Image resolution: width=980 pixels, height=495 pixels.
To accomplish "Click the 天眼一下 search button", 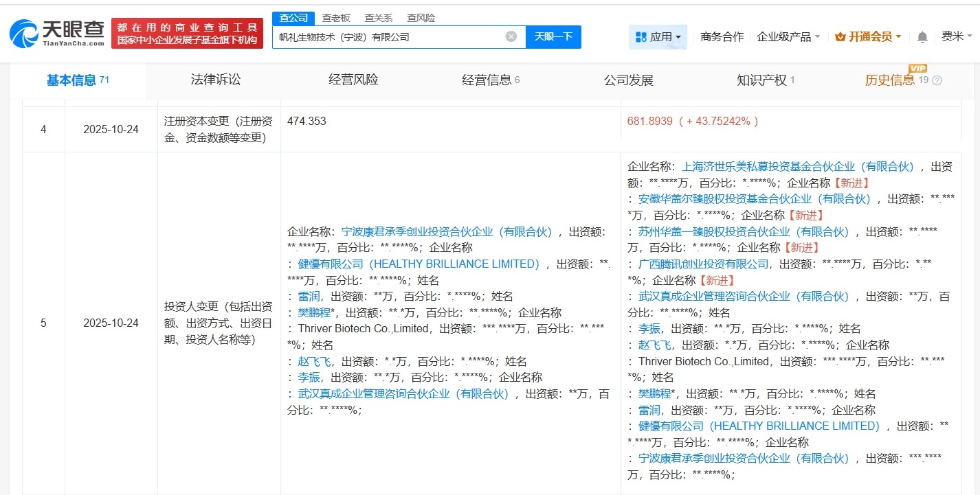I will pyautogui.click(x=553, y=37).
